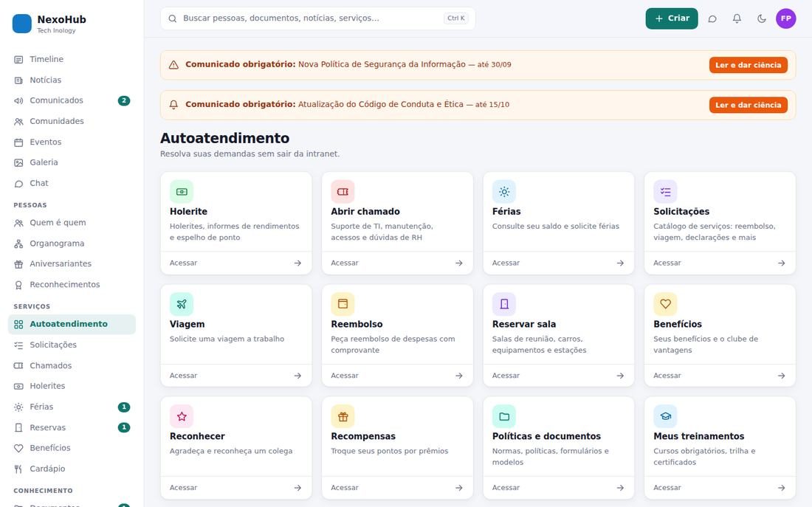Click the Criar button
This screenshot has width=812, height=507.
coord(672,18)
